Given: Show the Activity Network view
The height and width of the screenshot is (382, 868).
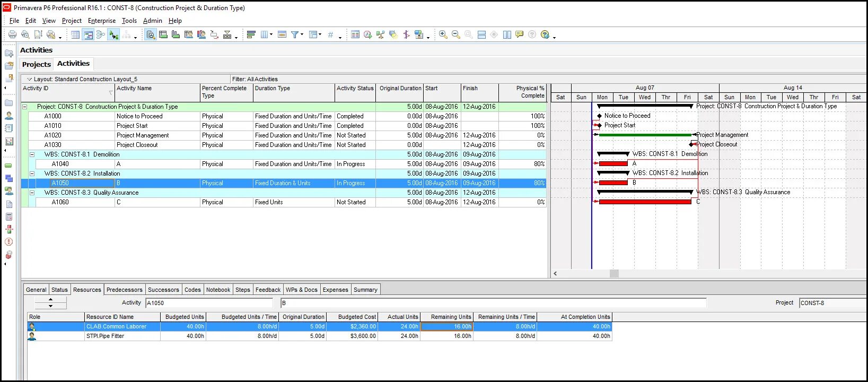Looking at the screenshot, I should (x=101, y=35).
